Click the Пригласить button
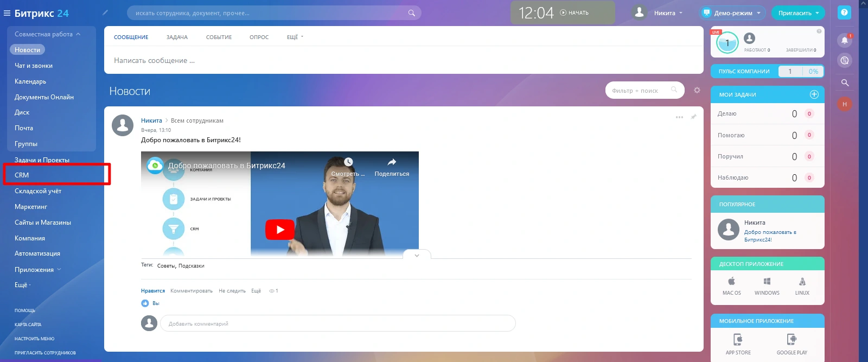 (797, 13)
